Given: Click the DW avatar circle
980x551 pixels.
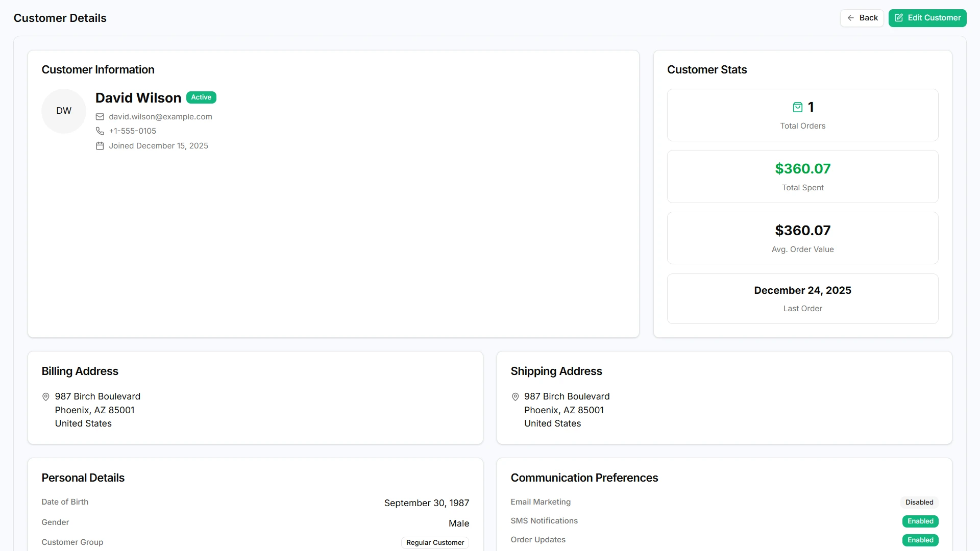Looking at the screenshot, I should coord(64,111).
